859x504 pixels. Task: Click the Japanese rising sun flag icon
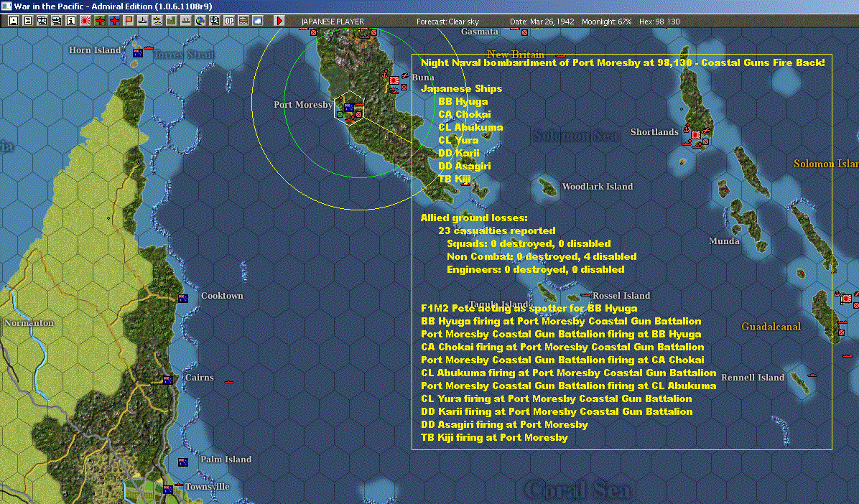pos(85,21)
